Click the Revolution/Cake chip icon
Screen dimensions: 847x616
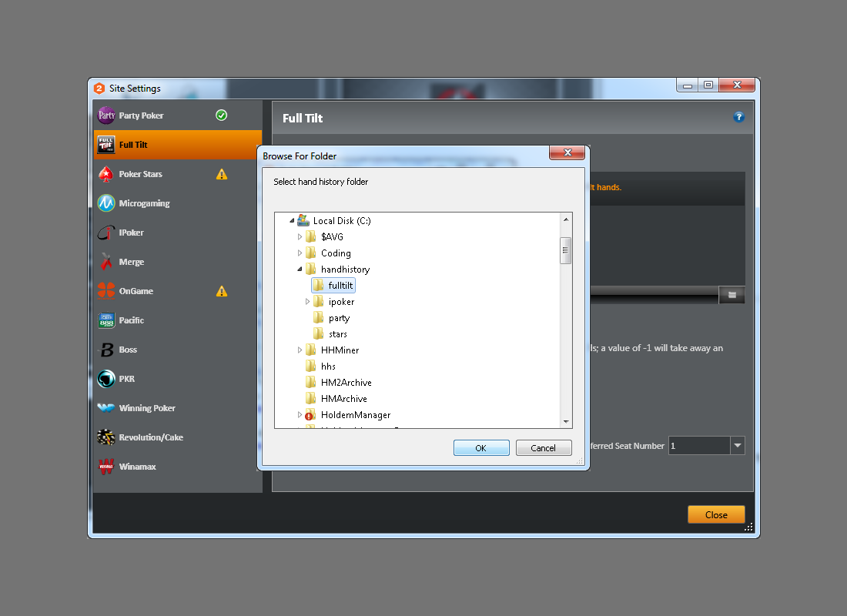[x=106, y=437]
